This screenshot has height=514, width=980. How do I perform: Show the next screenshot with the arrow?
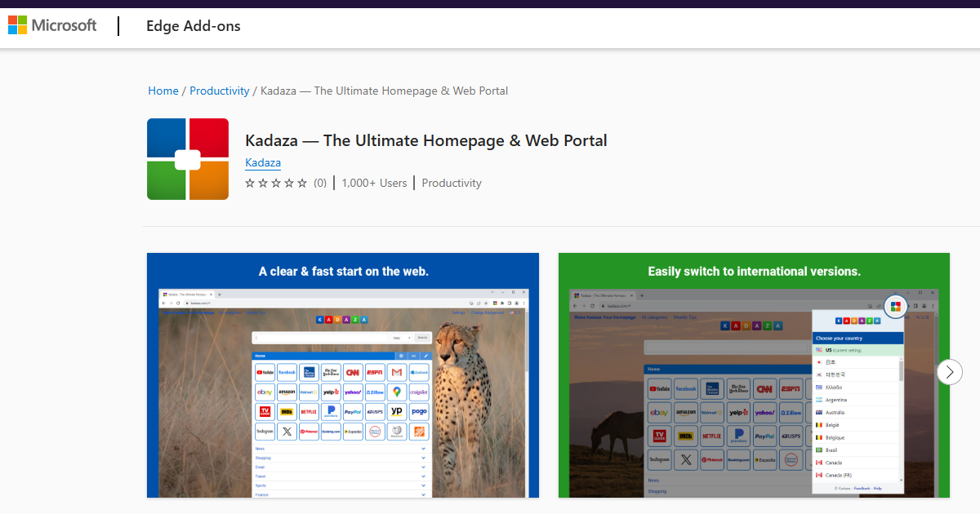coord(949,372)
